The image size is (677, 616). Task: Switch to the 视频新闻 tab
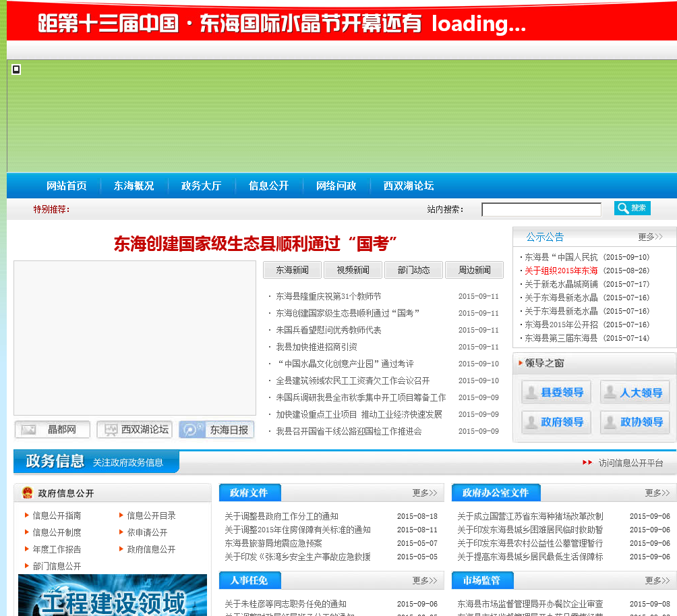click(x=353, y=270)
